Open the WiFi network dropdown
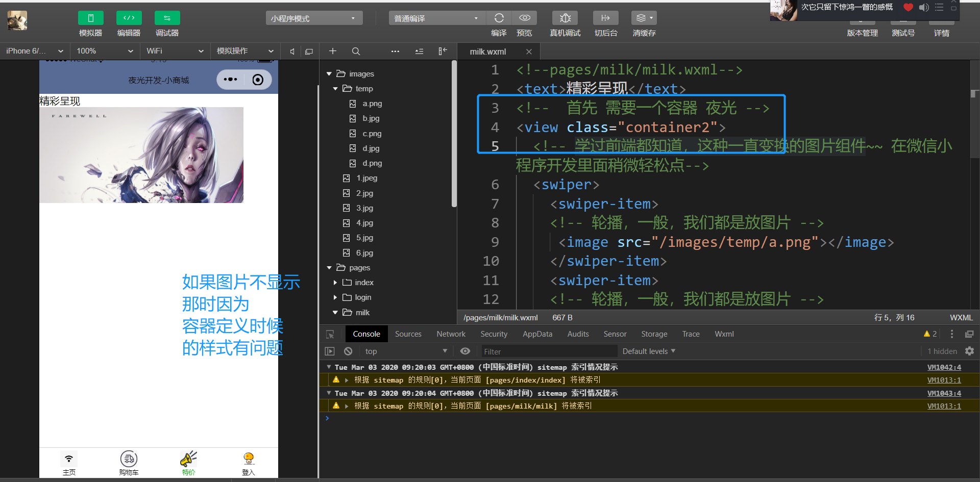Image resolution: width=980 pixels, height=482 pixels. pos(175,51)
